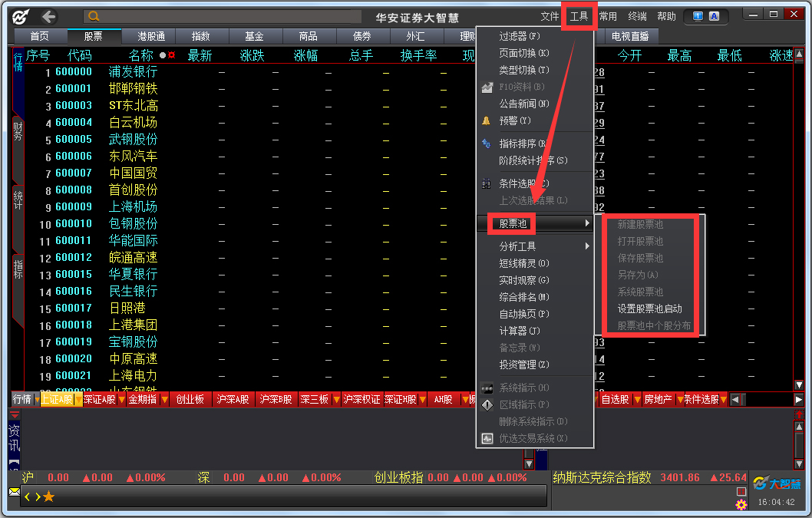Open the dropdown arrow next to 深证A股 tab
The width and height of the screenshot is (812, 518).
[122, 399]
